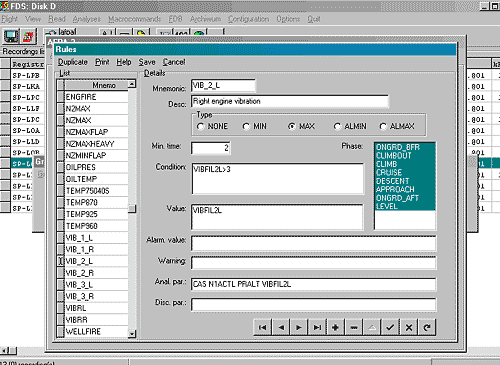This screenshot has width=500, height=365.
Task: Open the Flight menu in FDS window
Action: (9, 19)
